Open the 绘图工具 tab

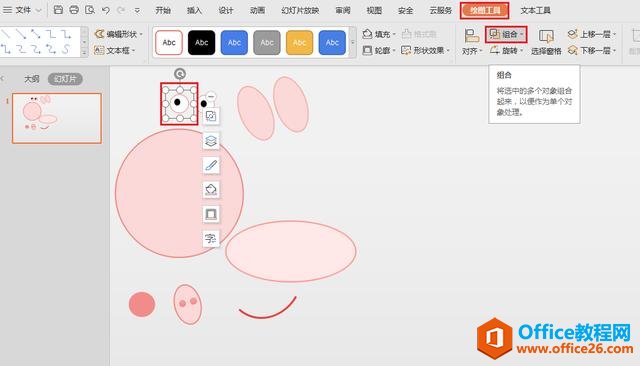(x=484, y=11)
